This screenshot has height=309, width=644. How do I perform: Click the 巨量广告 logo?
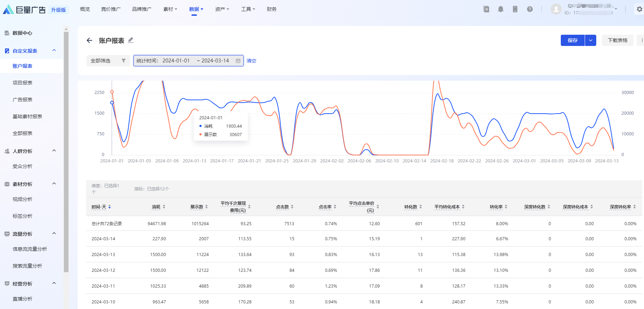(x=24, y=9)
